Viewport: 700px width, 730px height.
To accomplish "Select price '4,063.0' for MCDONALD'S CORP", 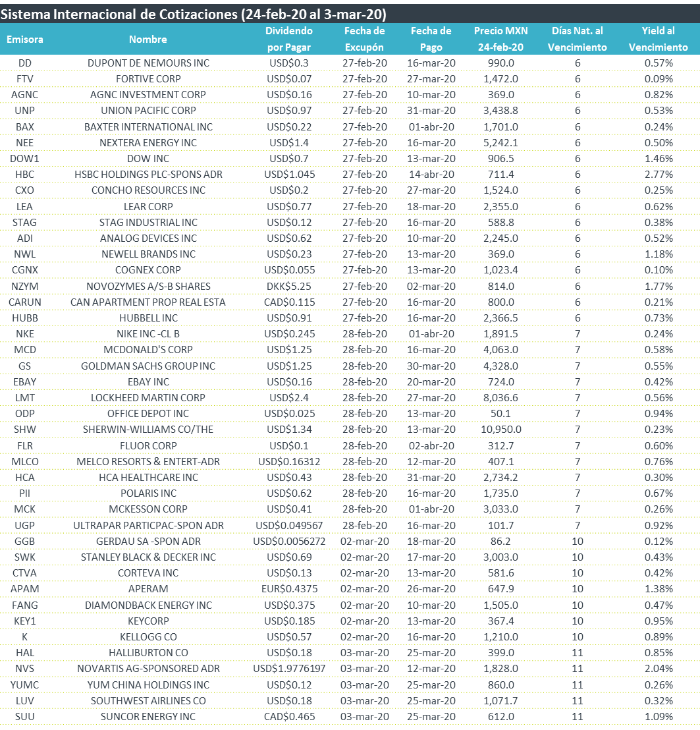I will (500, 350).
